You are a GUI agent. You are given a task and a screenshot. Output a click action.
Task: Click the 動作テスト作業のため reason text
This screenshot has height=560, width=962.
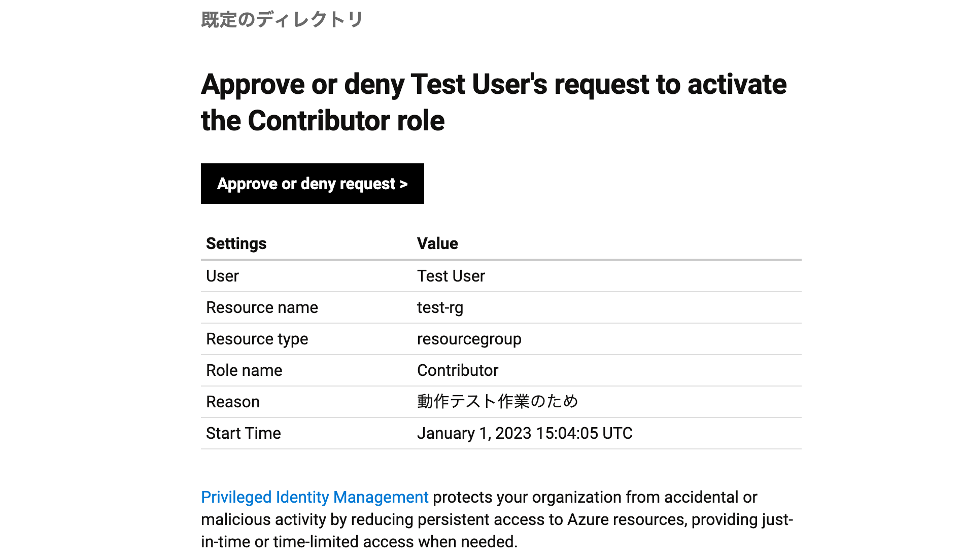pos(498,402)
